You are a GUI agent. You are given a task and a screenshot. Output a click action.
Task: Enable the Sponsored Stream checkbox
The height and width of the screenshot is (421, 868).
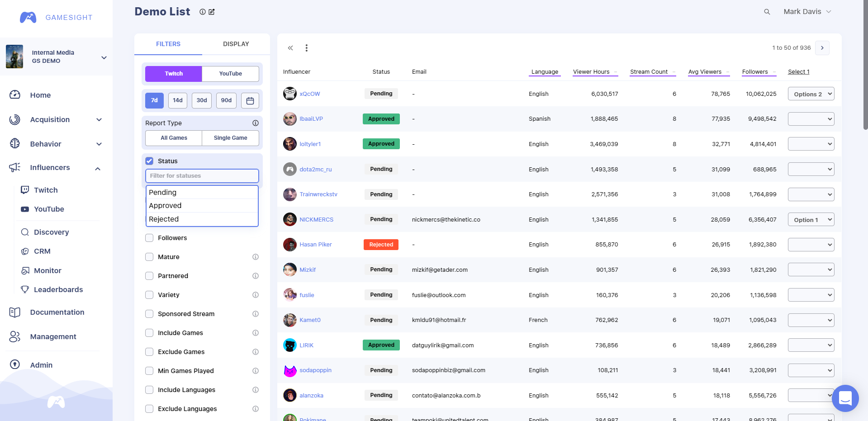click(149, 314)
